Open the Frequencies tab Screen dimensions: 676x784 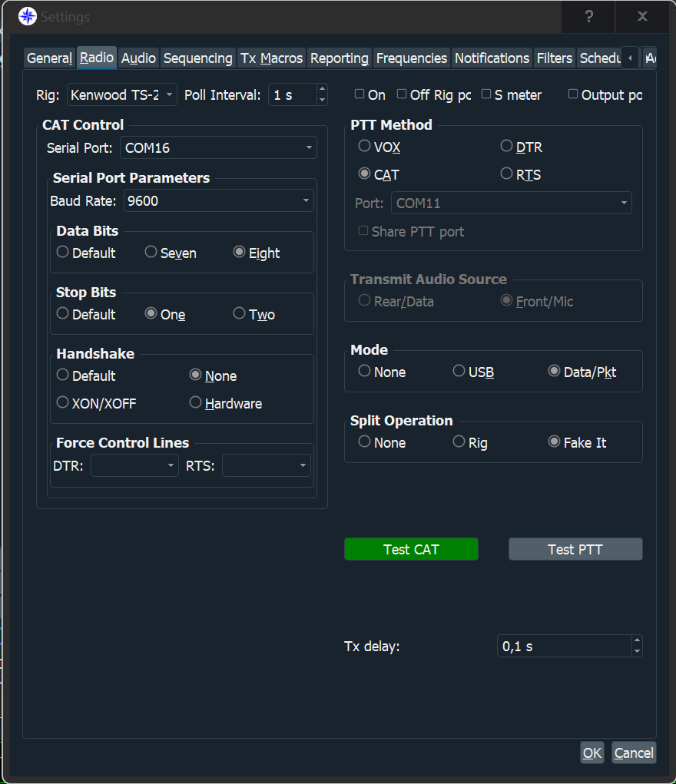pos(411,58)
